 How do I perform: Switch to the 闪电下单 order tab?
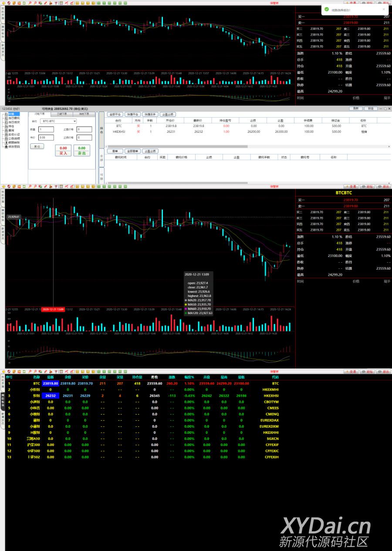[x=40, y=114]
